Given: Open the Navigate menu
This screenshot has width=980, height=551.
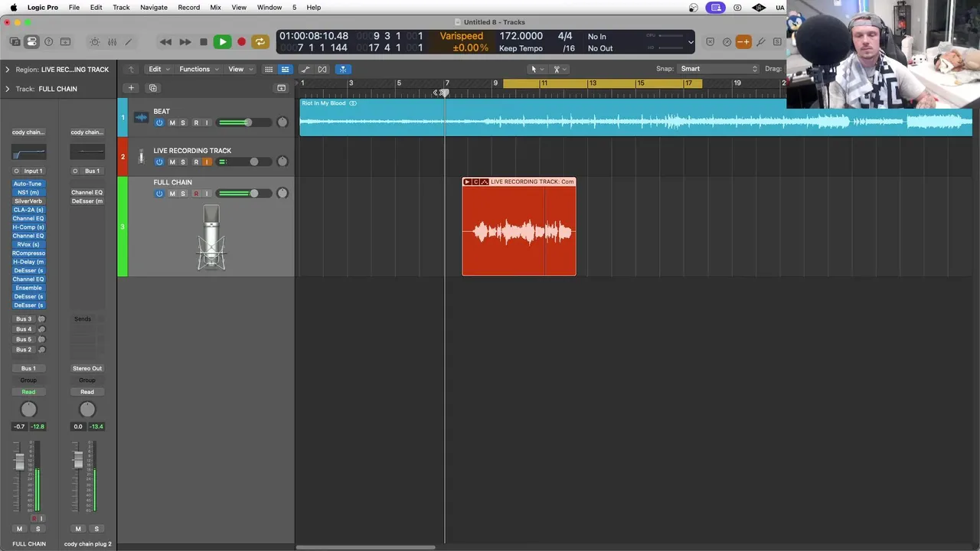Looking at the screenshot, I should point(154,8).
